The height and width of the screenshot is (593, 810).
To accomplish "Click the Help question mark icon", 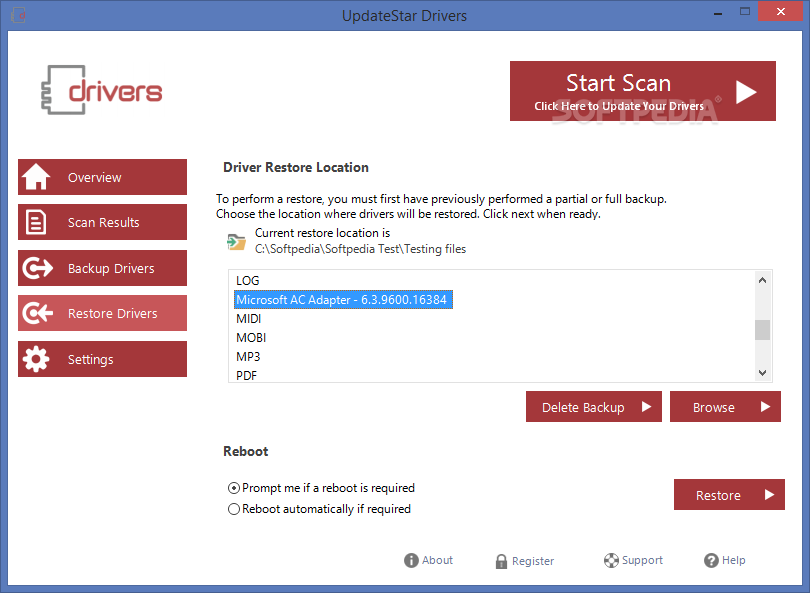I will point(711,560).
